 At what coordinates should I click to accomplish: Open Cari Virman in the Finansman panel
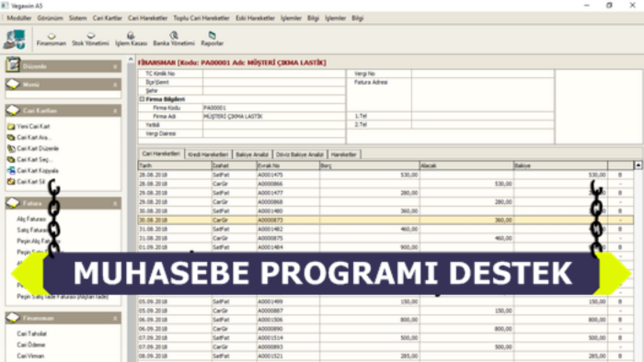(30, 356)
